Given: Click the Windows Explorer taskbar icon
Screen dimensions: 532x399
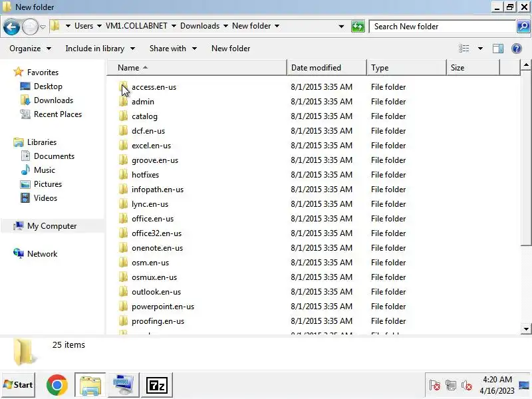Looking at the screenshot, I should coord(90,385).
